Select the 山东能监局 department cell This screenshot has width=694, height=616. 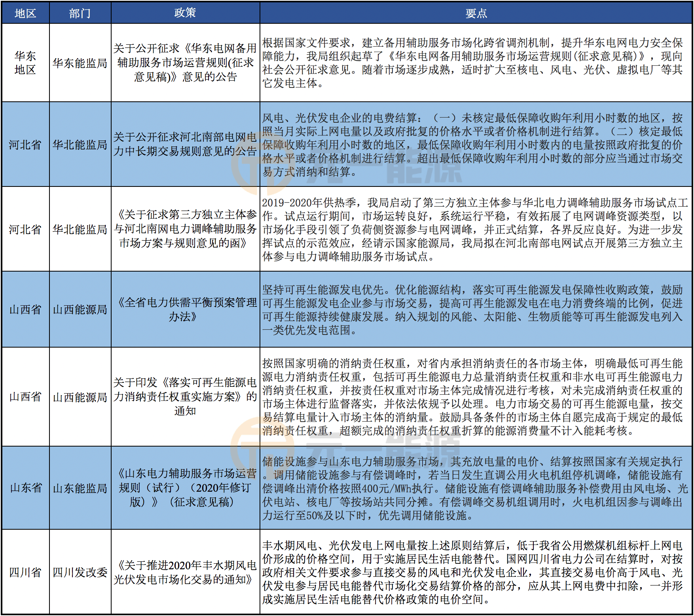tap(80, 488)
